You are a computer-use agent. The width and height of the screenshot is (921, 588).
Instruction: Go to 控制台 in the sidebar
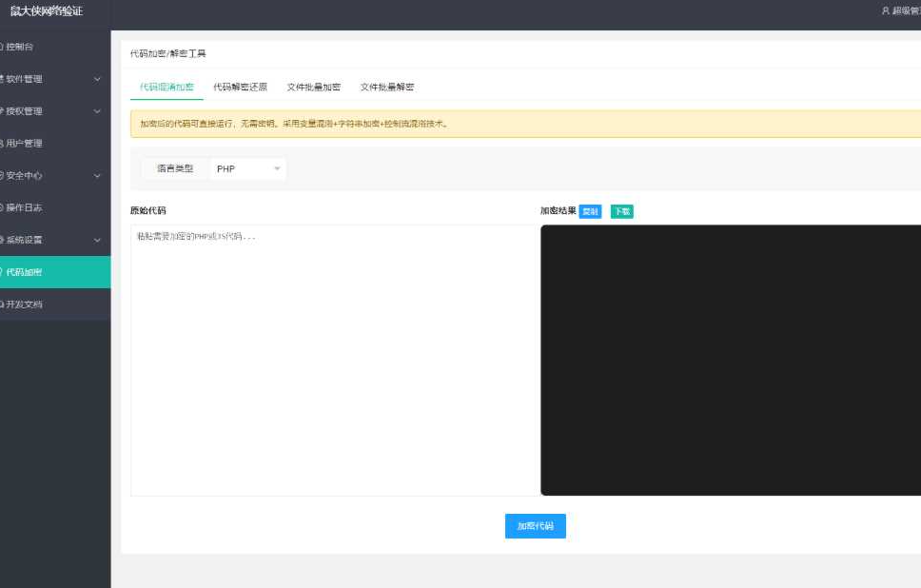[x=55, y=47]
